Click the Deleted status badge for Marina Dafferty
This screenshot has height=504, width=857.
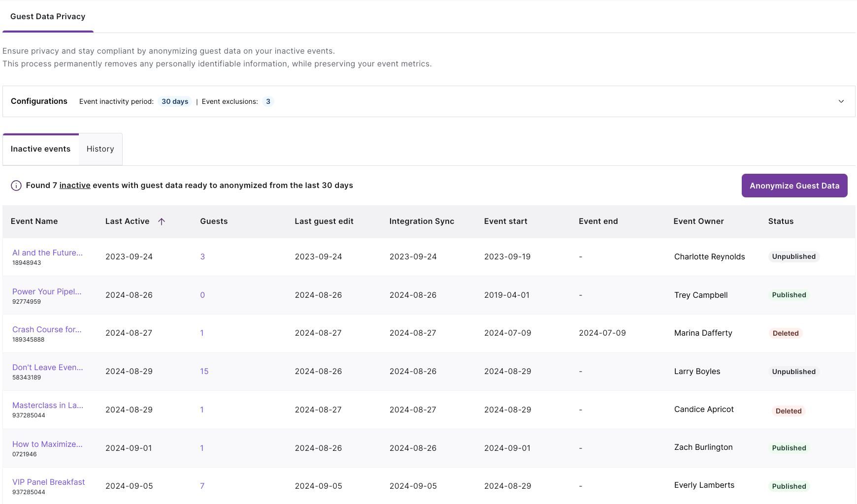[786, 333]
